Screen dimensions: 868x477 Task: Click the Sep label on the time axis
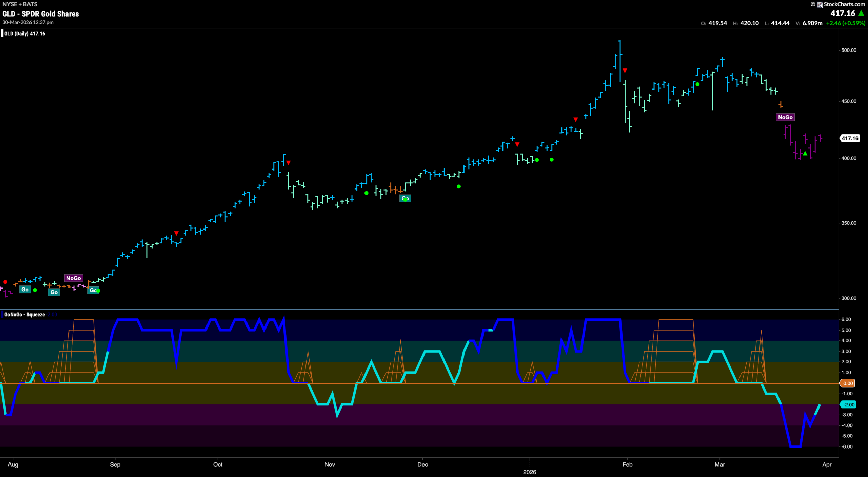click(x=115, y=464)
